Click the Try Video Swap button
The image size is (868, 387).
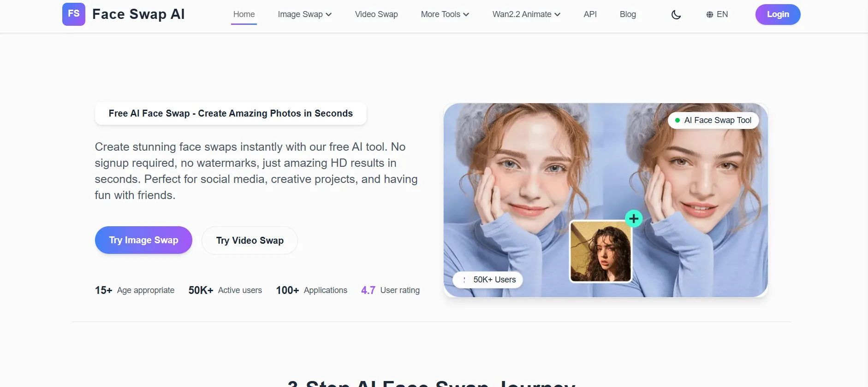250,240
